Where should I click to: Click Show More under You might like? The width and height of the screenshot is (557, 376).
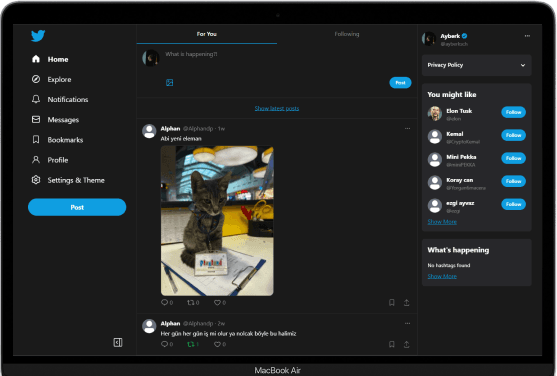point(442,222)
